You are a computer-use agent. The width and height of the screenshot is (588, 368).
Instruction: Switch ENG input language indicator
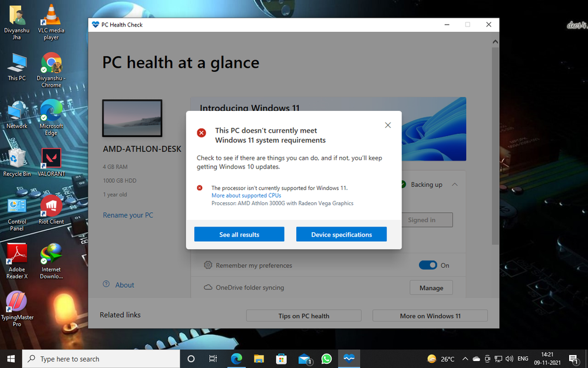coord(523,359)
